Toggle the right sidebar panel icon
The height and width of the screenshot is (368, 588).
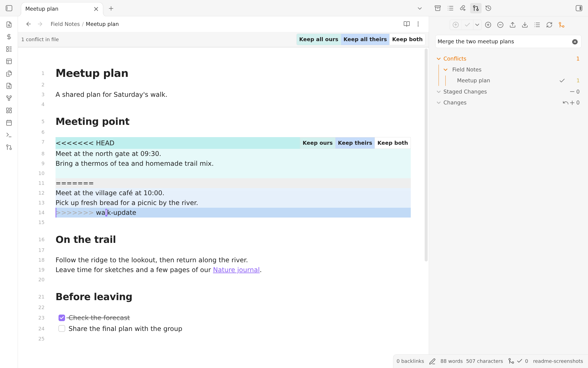pos(579,8)
